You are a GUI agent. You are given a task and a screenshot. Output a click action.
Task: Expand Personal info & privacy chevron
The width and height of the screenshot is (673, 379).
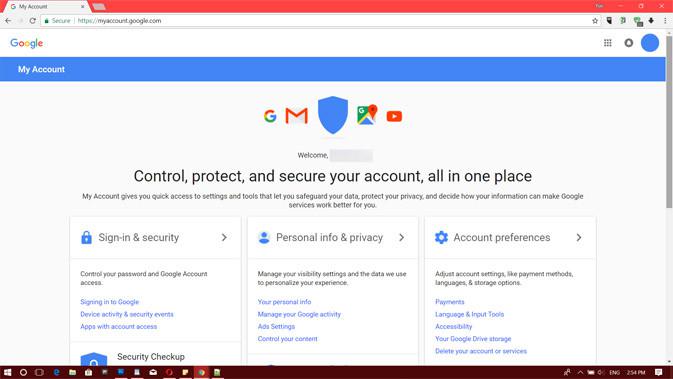pyautogui.click(x=401, y=237)
